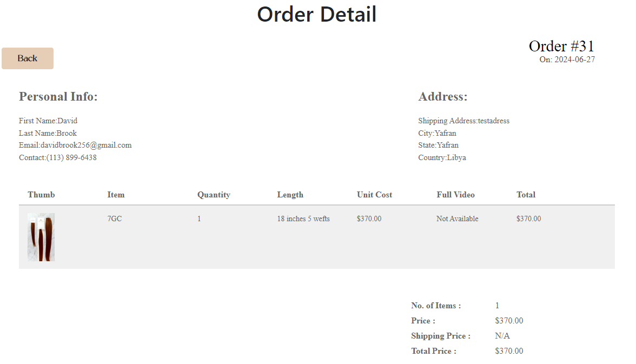
Task: Click the Length column header
Action: 290,195
